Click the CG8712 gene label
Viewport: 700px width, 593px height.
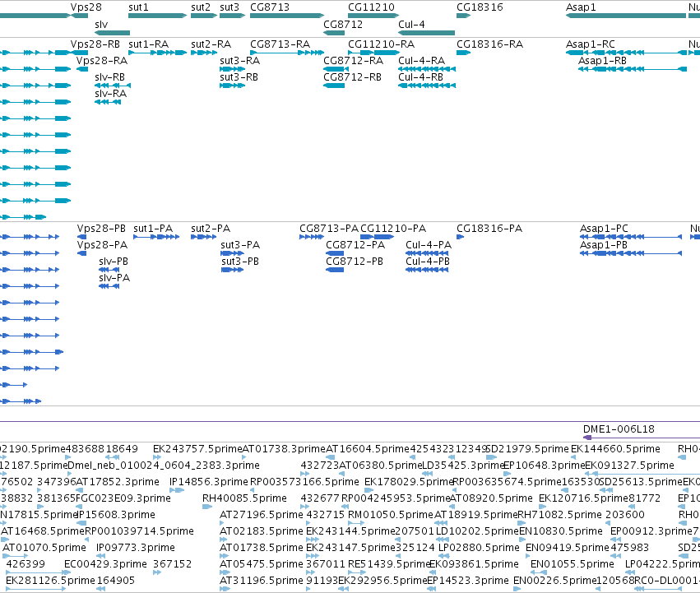(x=343, y=24)
